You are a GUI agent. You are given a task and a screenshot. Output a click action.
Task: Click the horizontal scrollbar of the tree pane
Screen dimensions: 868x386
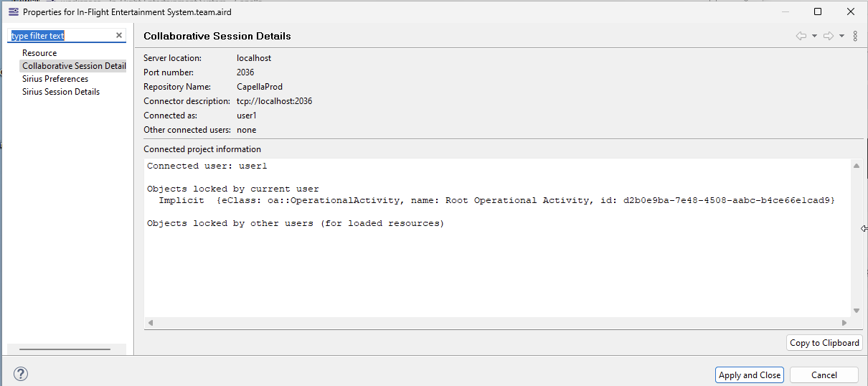pos(65,349)
